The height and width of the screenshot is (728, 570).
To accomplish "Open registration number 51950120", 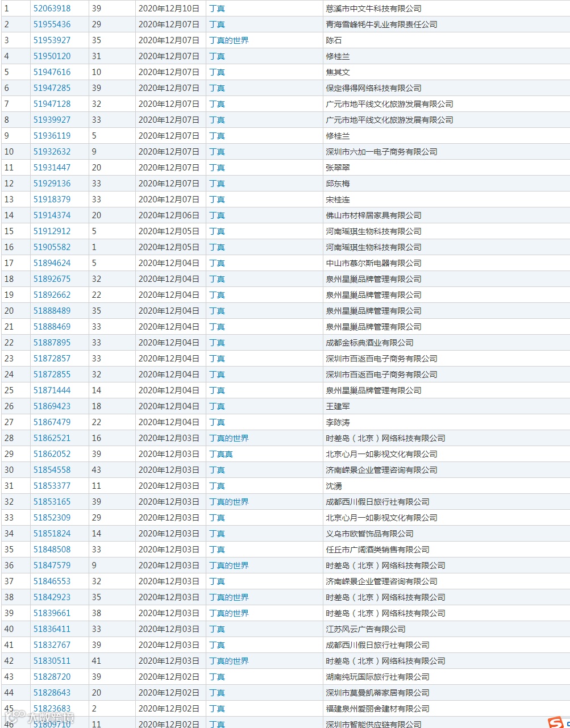I will click(52, 56).
